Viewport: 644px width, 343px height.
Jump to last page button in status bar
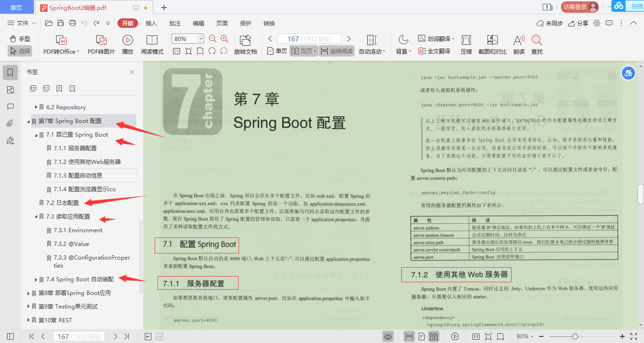point(126,336)
